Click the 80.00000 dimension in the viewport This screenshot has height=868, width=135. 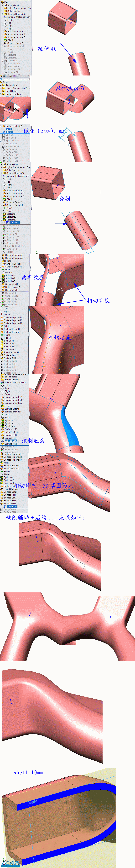(14, 109)
